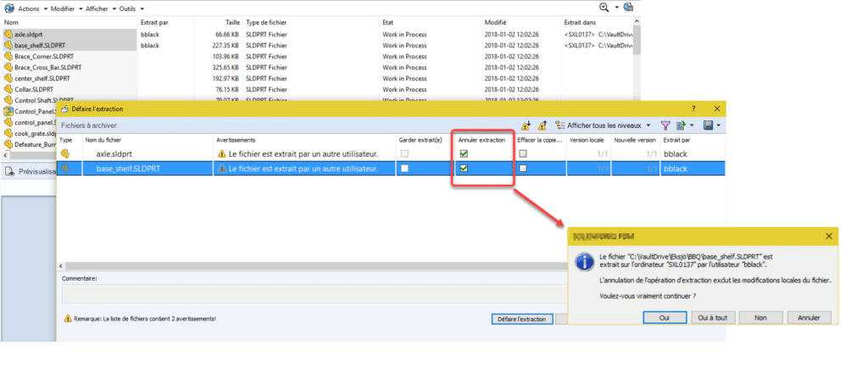Click the Défaire l'extraction button at the bottom
Viewport: 868px width, 368px height.
coord(522,320)
